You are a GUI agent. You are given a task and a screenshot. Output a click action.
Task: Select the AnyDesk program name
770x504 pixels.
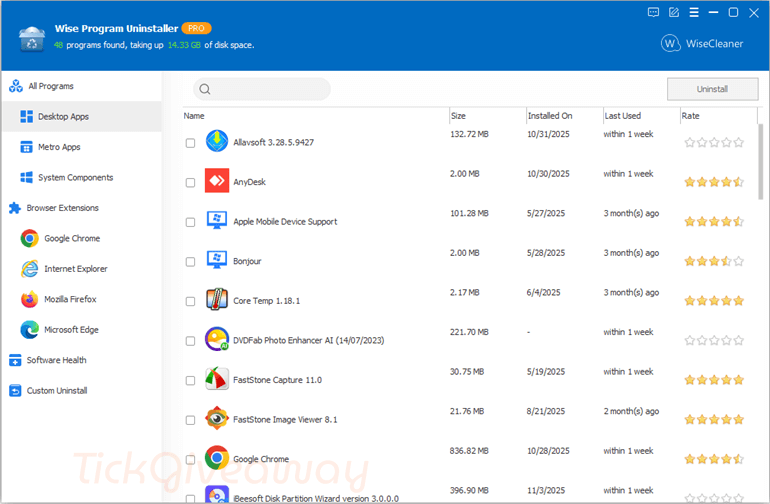click(249, 182)
